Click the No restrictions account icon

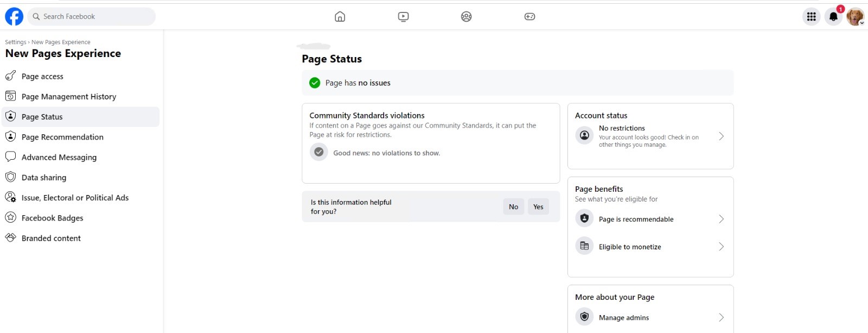point(584,135)
